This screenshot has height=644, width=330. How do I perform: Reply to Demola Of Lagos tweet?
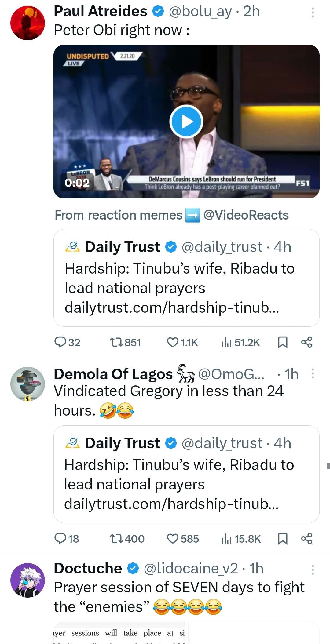click(61, 539)
